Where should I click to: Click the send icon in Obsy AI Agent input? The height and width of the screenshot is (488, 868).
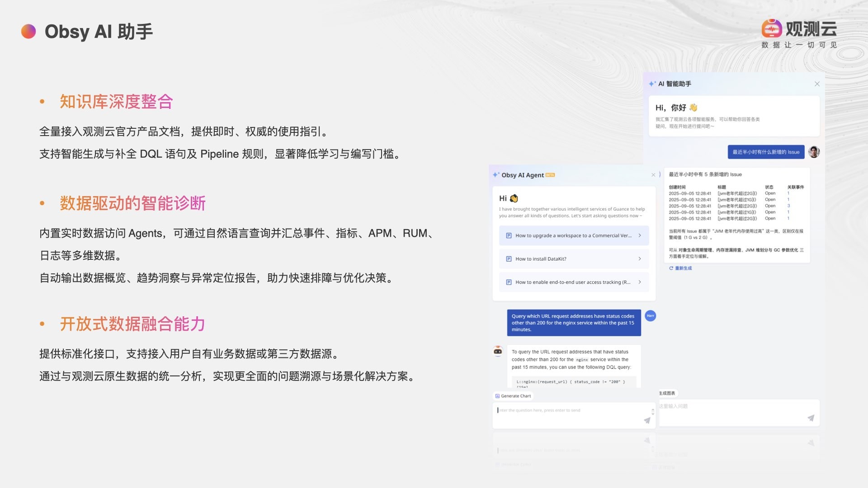[x=647, y=421]
